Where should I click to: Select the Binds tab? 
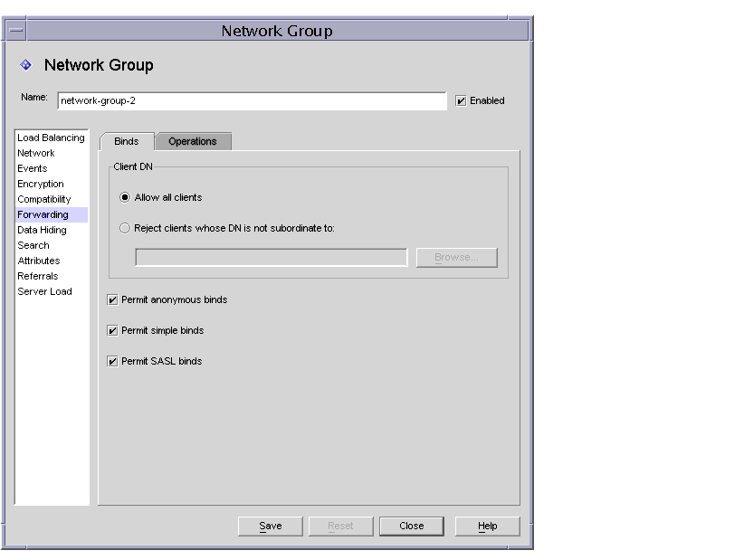[x=128, y=141]
